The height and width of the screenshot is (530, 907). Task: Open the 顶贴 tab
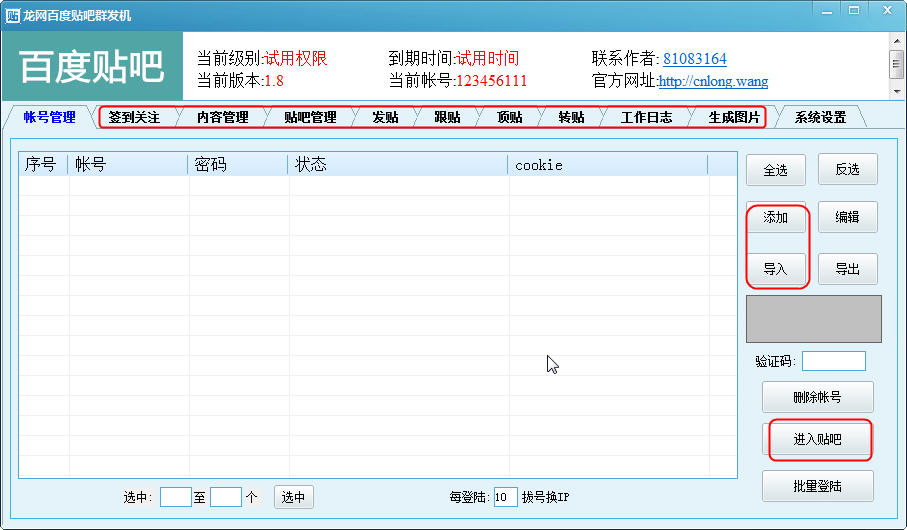pyautogui.click(x=510, y=117)
